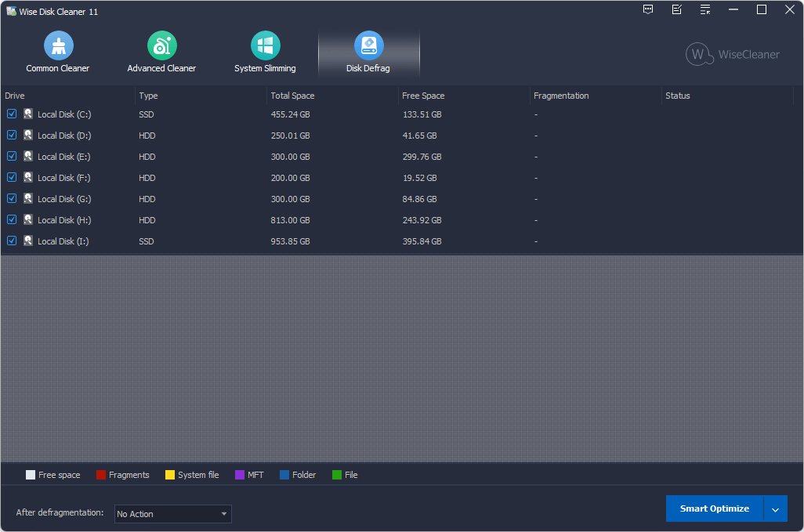Uncheck the Local Disk (C:) checkbox
Viewport: 804px width, 532px height.
12,114
